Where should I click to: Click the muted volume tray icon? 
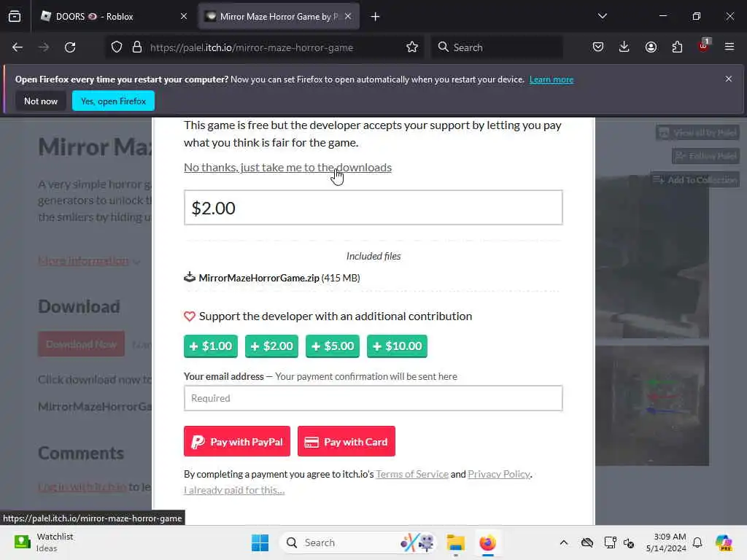pos(629,543)
